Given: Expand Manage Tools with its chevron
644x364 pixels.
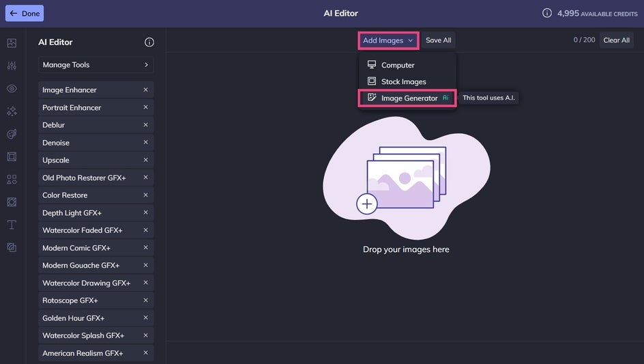Looking at the screenshot, I should 146,65.
